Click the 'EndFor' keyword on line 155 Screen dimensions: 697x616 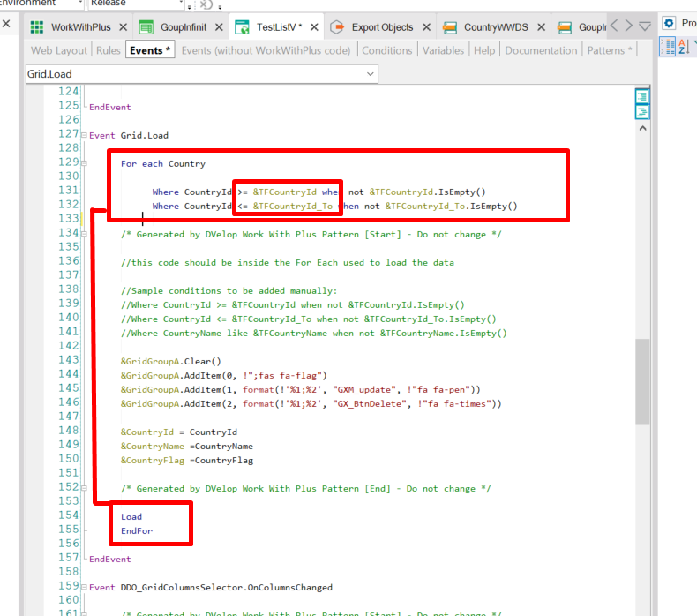tap(137, 531)
